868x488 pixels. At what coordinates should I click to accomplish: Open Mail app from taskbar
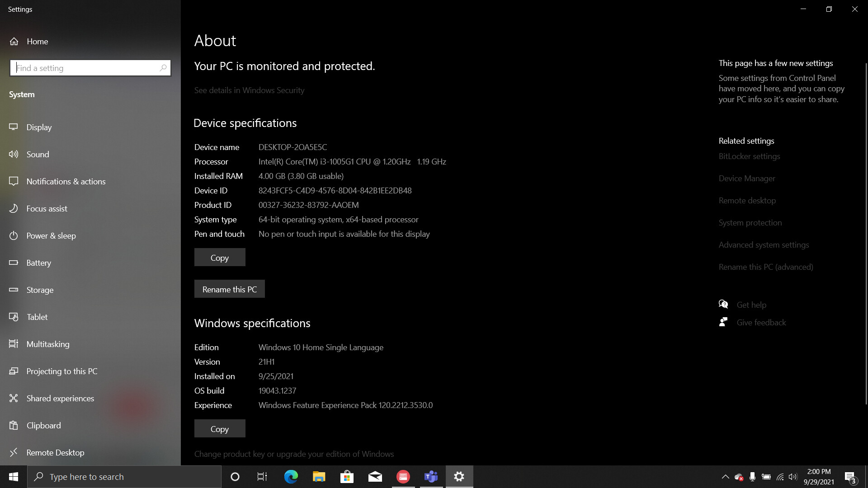tap(375, 477)
